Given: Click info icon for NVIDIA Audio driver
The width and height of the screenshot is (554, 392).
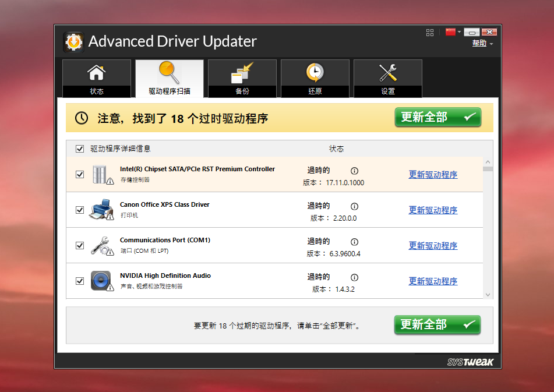Looking at the screenshot, I should pos(354,277).
